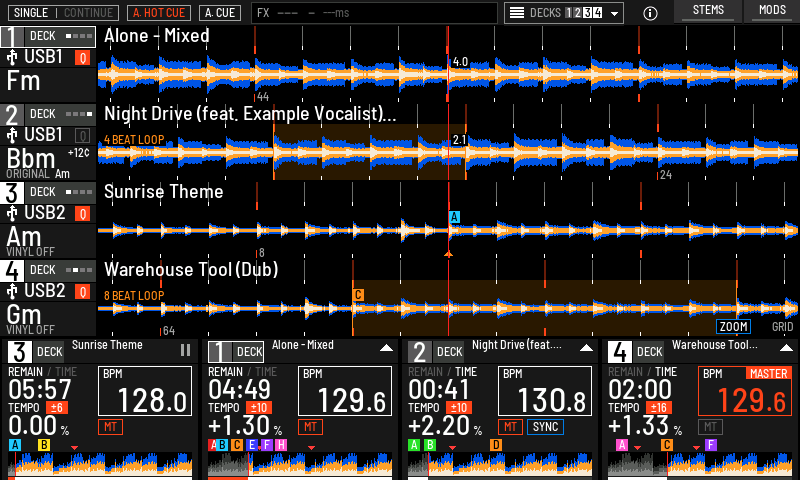The height and width of the screenshot is (480, 800).
Task: Jump to green hot cue A on deck 2 panel
Action: pyautogui.click(x=414, y=445)
